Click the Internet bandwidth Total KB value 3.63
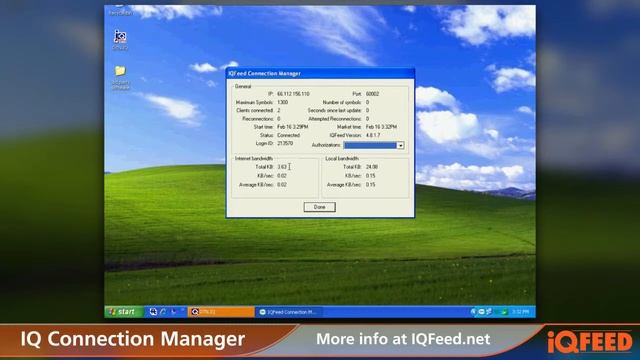Viewport: 640px width, 360px height. (x=282, y=167)
